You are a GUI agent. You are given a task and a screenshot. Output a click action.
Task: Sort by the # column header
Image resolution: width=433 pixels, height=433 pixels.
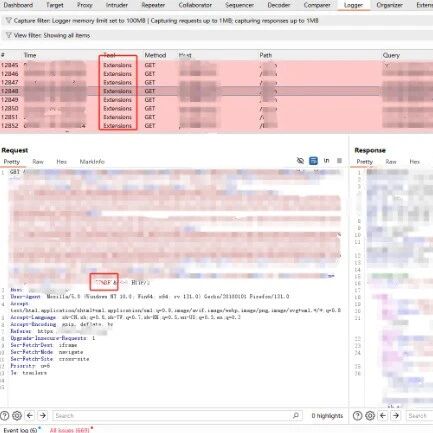point(3,55)
